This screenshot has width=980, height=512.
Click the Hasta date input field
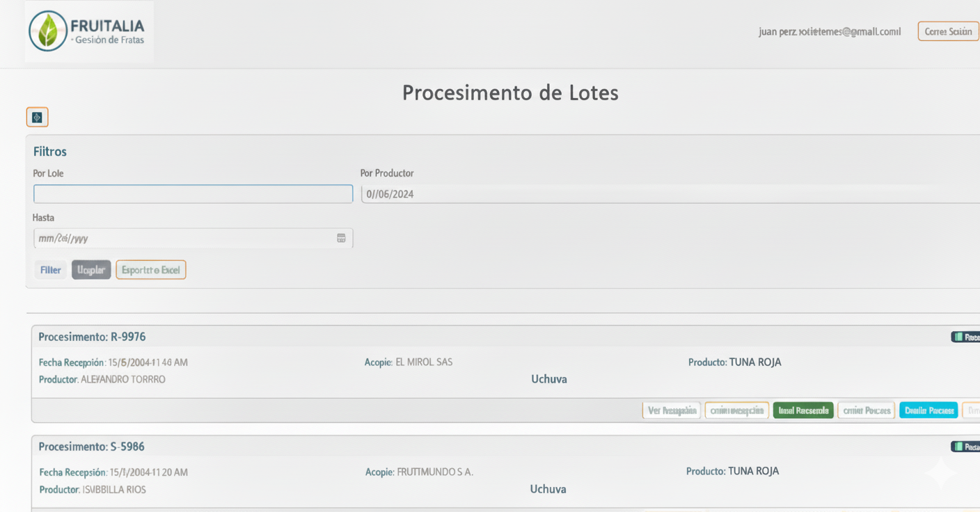pyautogui.click(x=184, y=238)
